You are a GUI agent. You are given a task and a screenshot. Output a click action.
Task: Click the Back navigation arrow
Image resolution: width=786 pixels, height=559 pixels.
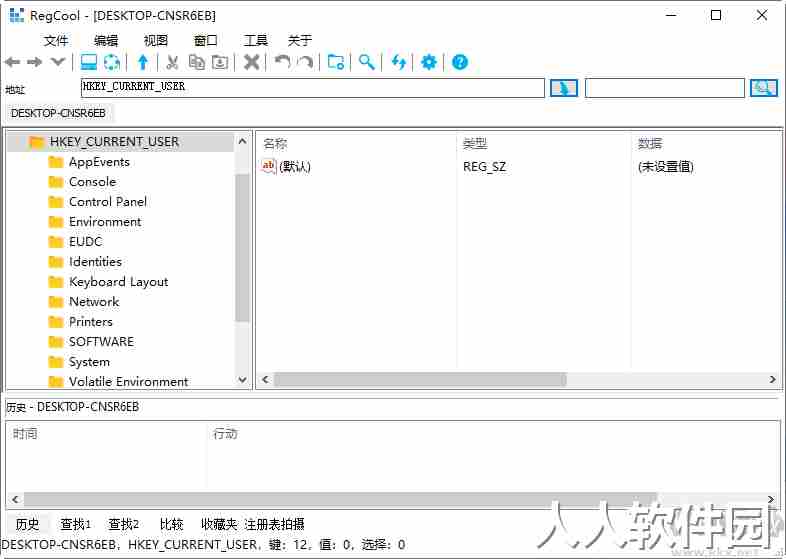click(13, 62)
